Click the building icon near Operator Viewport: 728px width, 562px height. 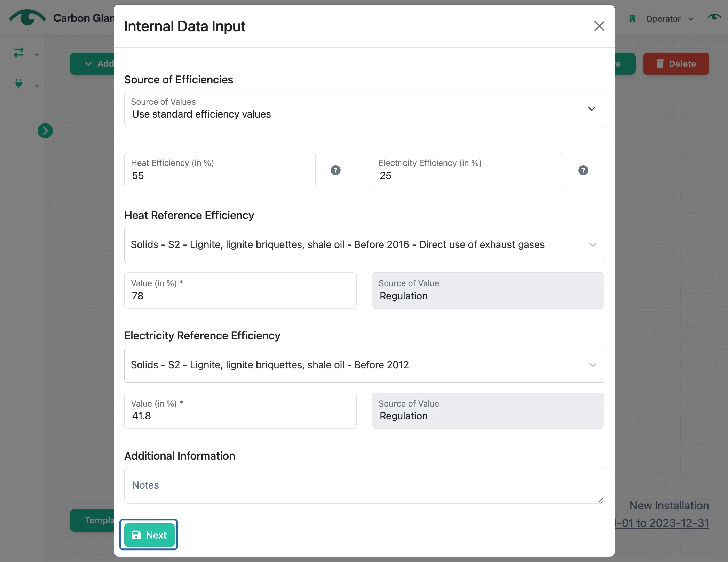coord(632,18)
